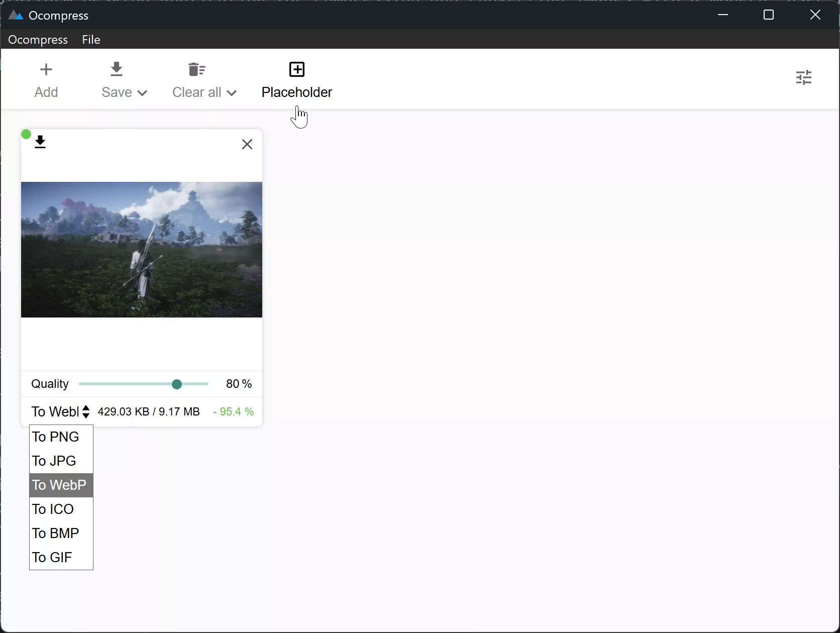840x633 pixels.
Task: Adjust the Quality slider
Action: tap(177, 384)
